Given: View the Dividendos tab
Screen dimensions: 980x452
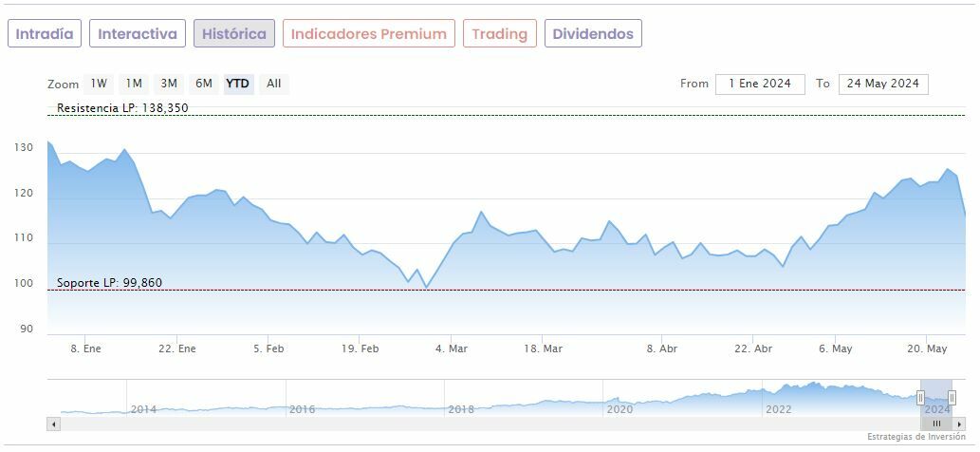Looking at the screenshot, I should pyautogui.click(x=593, y=34).
